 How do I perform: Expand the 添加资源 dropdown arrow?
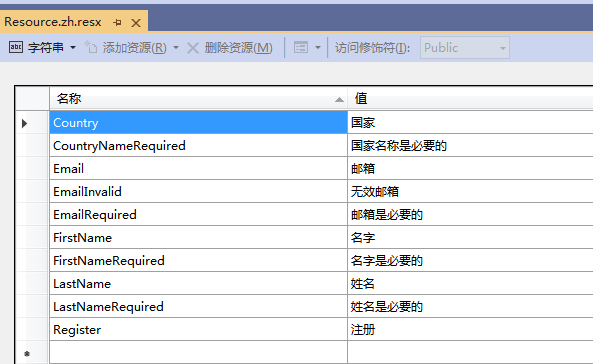(x=176, y=48)
